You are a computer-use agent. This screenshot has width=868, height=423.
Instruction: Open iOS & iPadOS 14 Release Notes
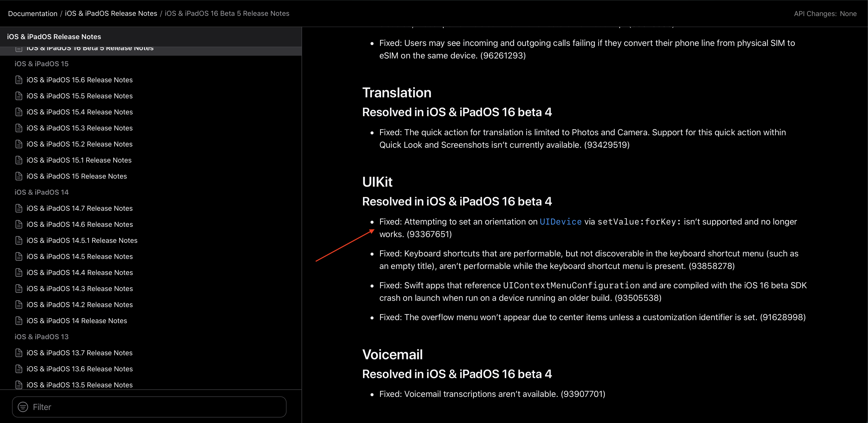pyautogui.click(x=77, y=321)
